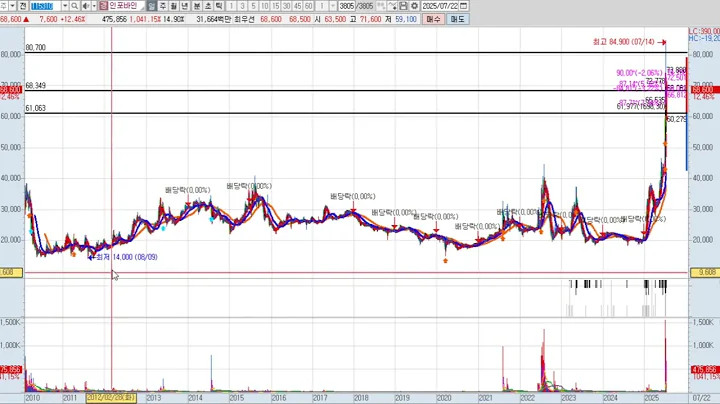Click the save chart floppy icon

pos(403,6)
